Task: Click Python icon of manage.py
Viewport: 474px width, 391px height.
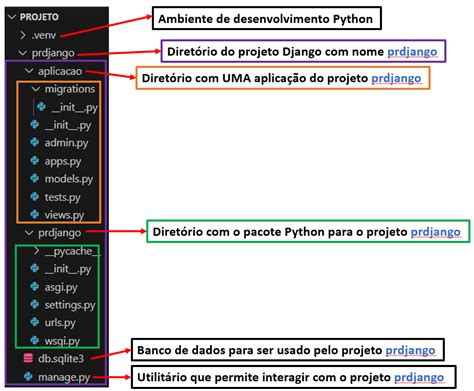Action: point(28,376)
